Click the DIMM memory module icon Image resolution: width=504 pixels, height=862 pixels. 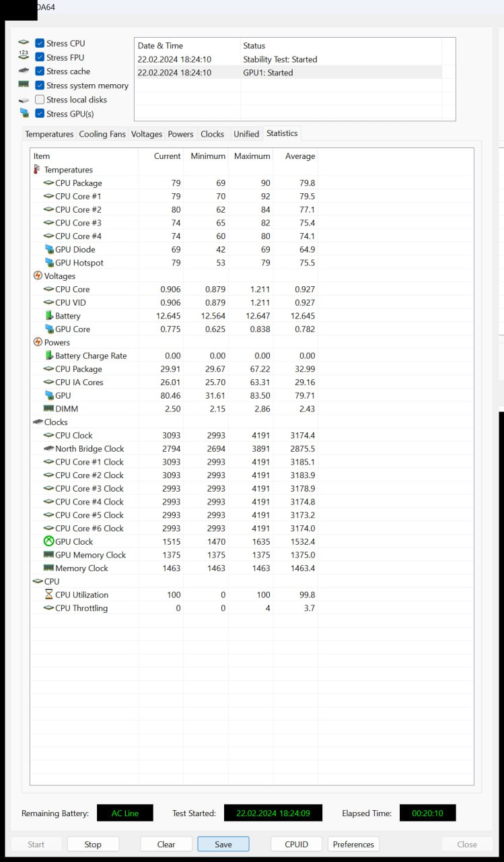pos(48,409)
